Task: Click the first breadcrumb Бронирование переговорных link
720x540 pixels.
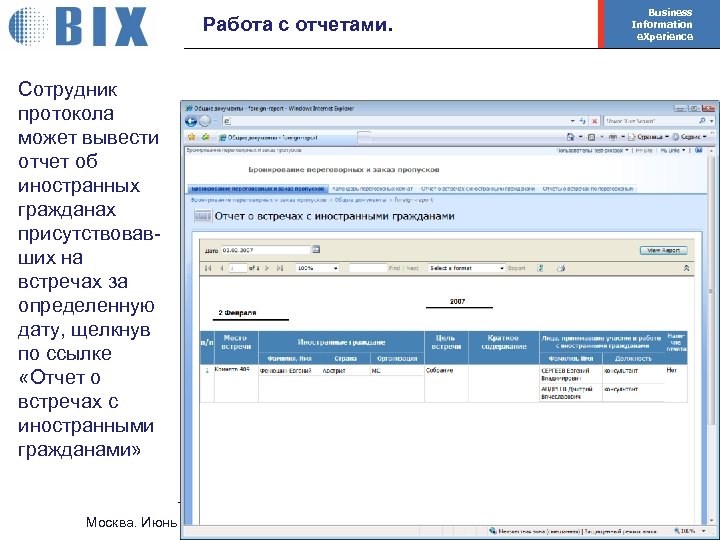Action: (x=259, y=200)
